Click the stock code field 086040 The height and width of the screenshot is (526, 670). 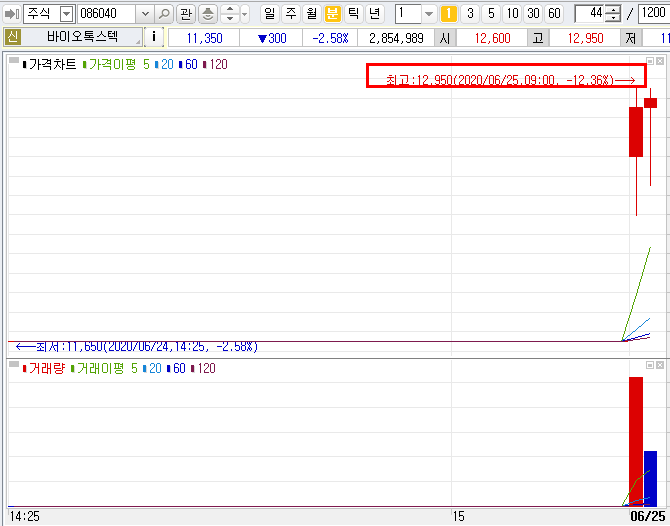point(107,14)
